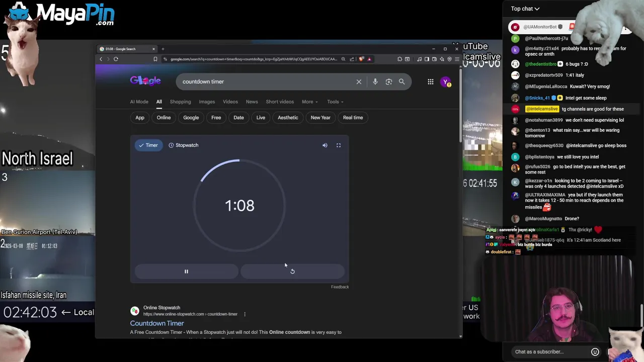Open the Google apps grid
The width and height of the screenshot is (644, 362).
click(x=431, y=81)
